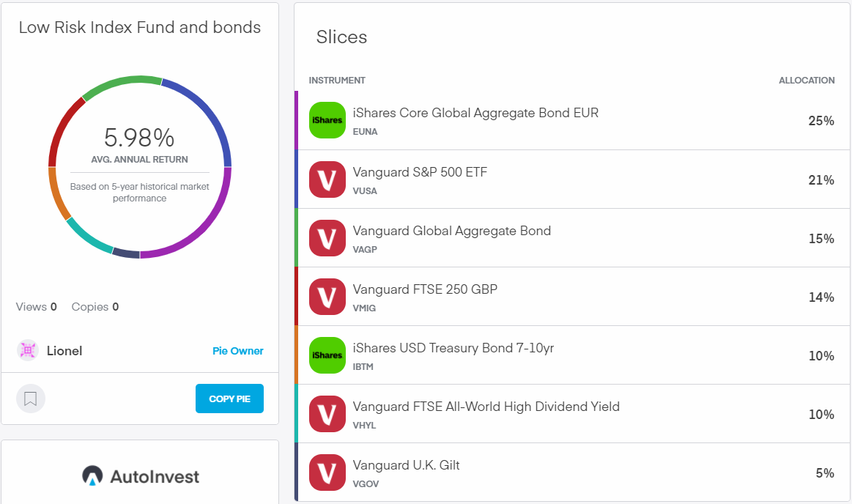Viewport: 852px width, 504px height.
Task: Click the Vanguard logo beside VMIG
Action: tap(327, 297)
